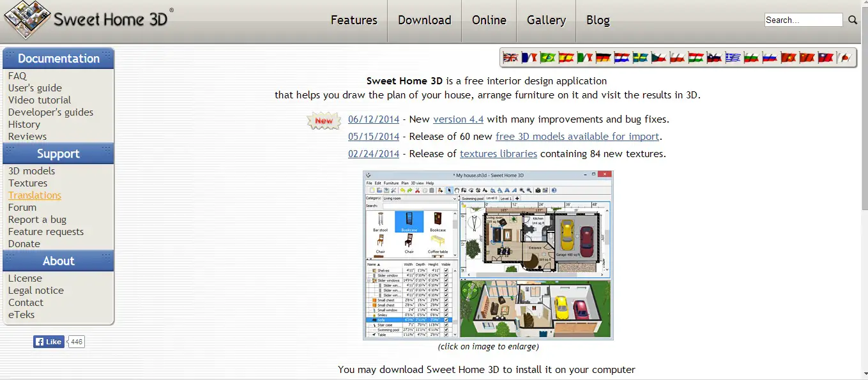Select the Dutch flag language icon
Image resolution: width=868 pixels, height=380 pixels.
pyautogui.click(x=621, y=58)
